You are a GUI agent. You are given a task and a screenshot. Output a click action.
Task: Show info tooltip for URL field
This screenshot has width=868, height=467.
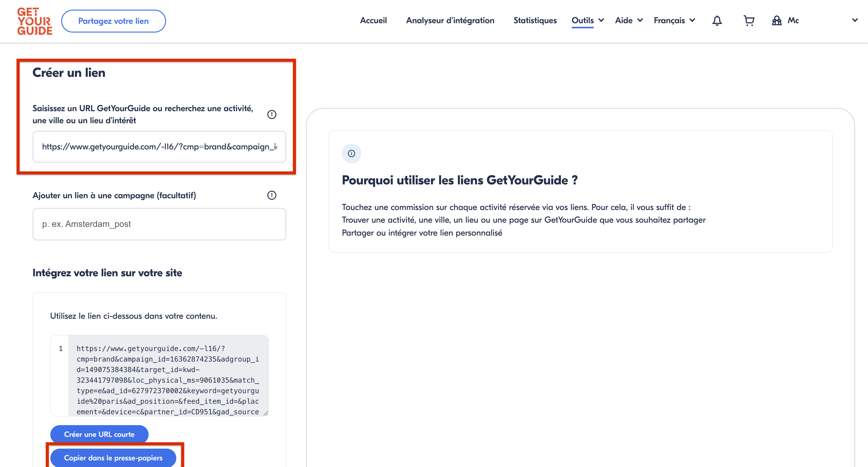click(272, 114)
